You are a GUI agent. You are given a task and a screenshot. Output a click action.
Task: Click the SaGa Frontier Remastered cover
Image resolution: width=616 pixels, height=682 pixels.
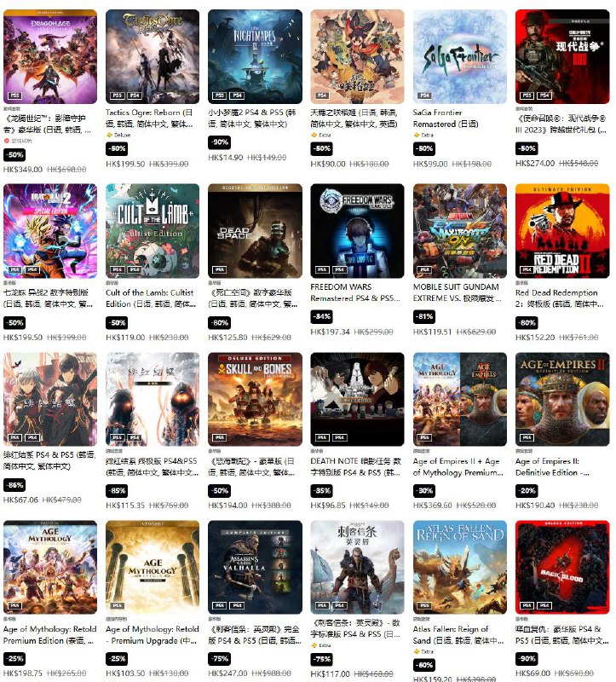459,56
